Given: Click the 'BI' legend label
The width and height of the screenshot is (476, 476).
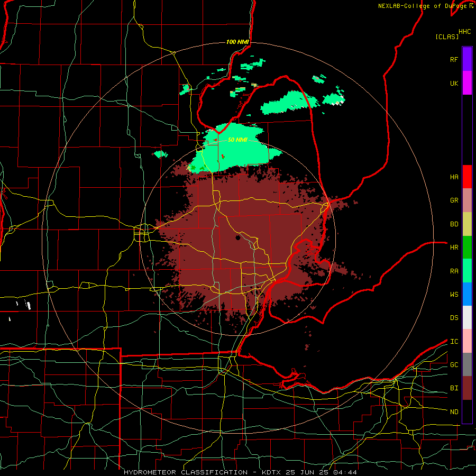Looking at the screenshot, I should click(454, 388).
